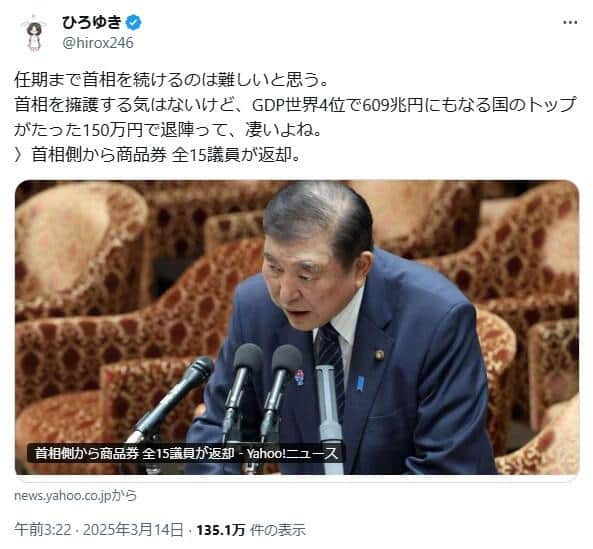
Task: Open the @hirox246 handle link
Action: click(x=98, y=43)
